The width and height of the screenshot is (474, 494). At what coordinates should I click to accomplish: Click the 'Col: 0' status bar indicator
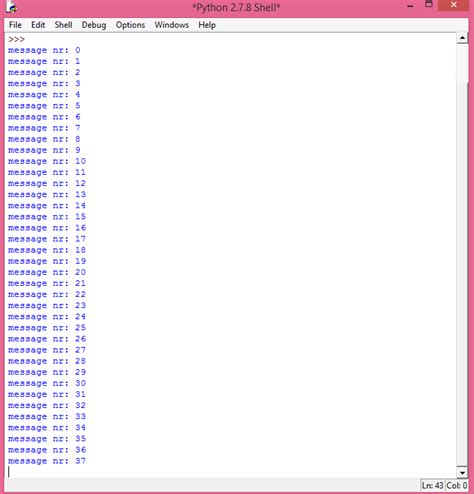coord(457,486)
